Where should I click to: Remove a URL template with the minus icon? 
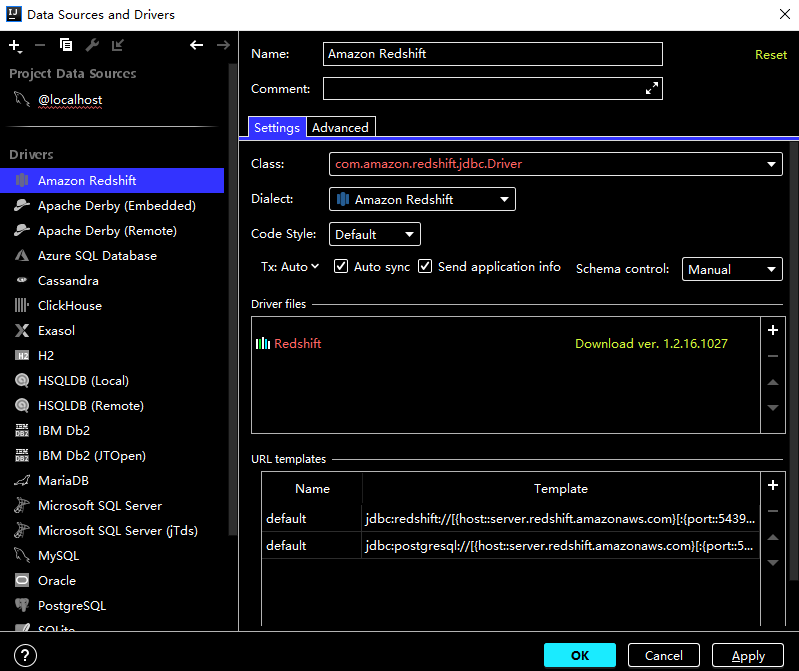(x=773, y=511)
